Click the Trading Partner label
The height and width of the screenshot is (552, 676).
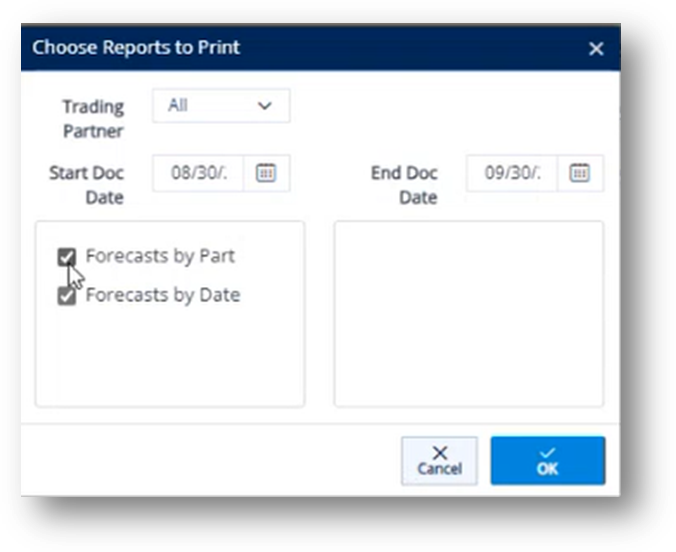(x=94, y=119)
